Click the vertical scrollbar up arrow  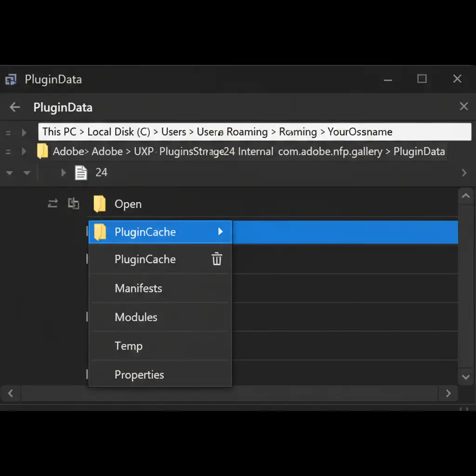pos(465,196)
